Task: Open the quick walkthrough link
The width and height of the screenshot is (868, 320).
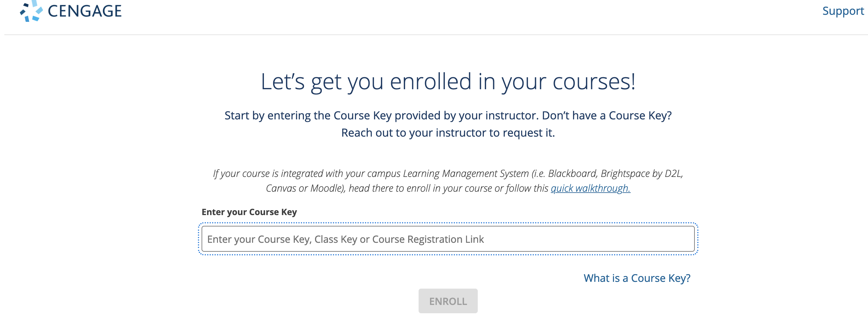Action: click(590, 188)
